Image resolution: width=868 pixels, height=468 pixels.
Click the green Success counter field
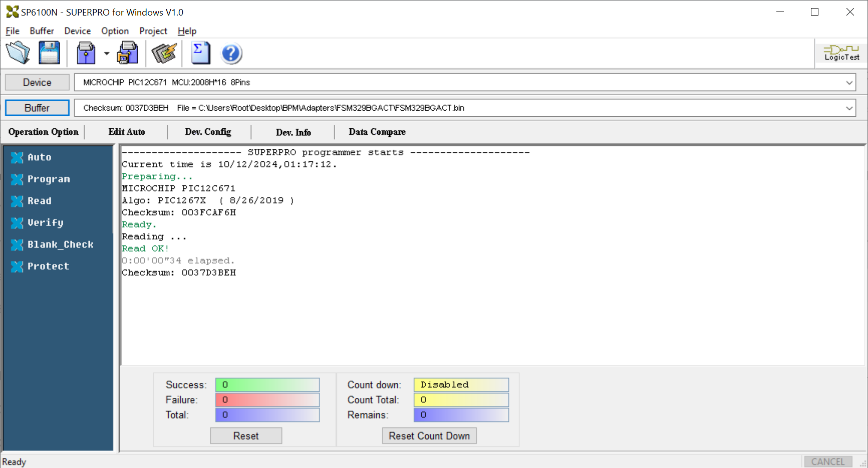(267, 385)
